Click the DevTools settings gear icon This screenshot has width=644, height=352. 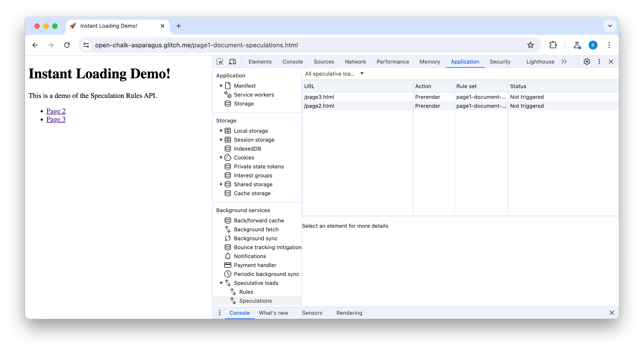[587, 62]
